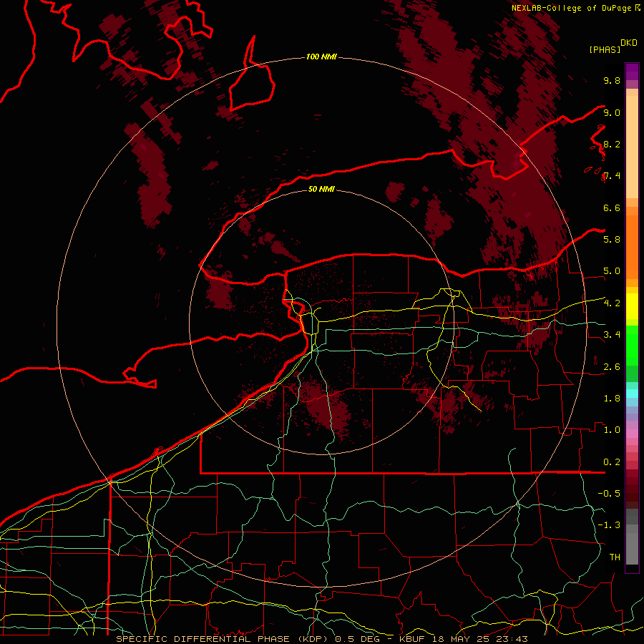Click the bright green segment of the color bar

point(632,346)
